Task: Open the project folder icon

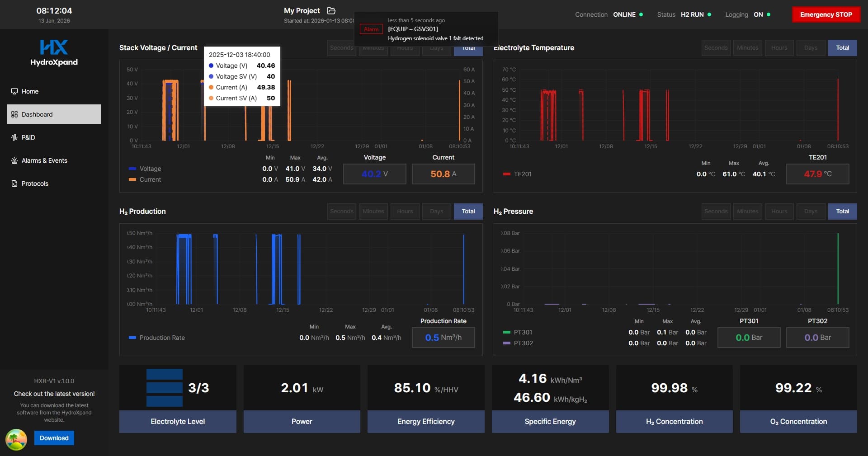Action: [x=331, y=10]
